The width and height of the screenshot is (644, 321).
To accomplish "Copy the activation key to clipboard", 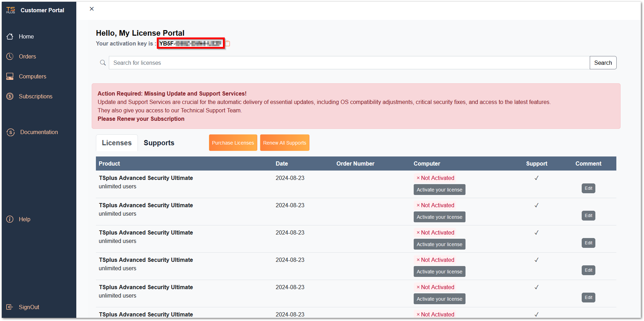I will tap(227, 43).
